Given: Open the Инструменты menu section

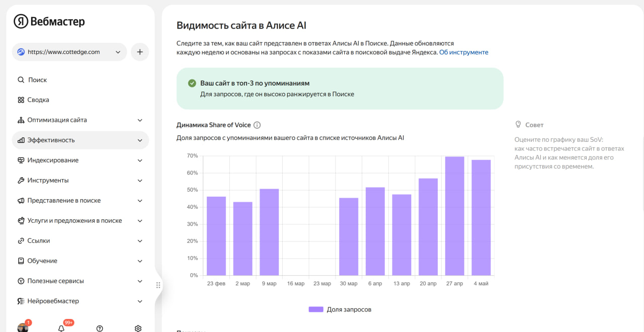Looking at the screenshot, I should [80, 181].
